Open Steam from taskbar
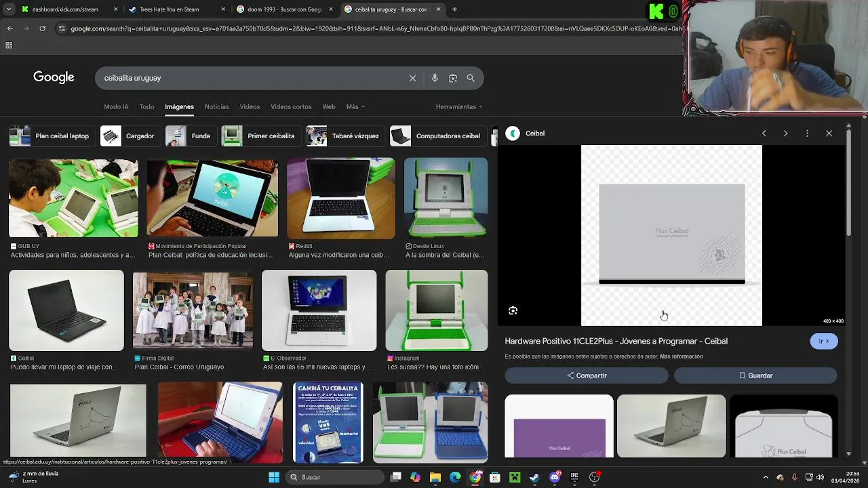 (x=534, y=477)
